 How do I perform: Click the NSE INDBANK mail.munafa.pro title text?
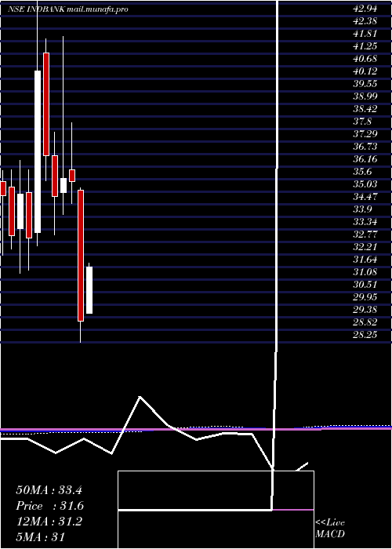[x=68, y=9]
